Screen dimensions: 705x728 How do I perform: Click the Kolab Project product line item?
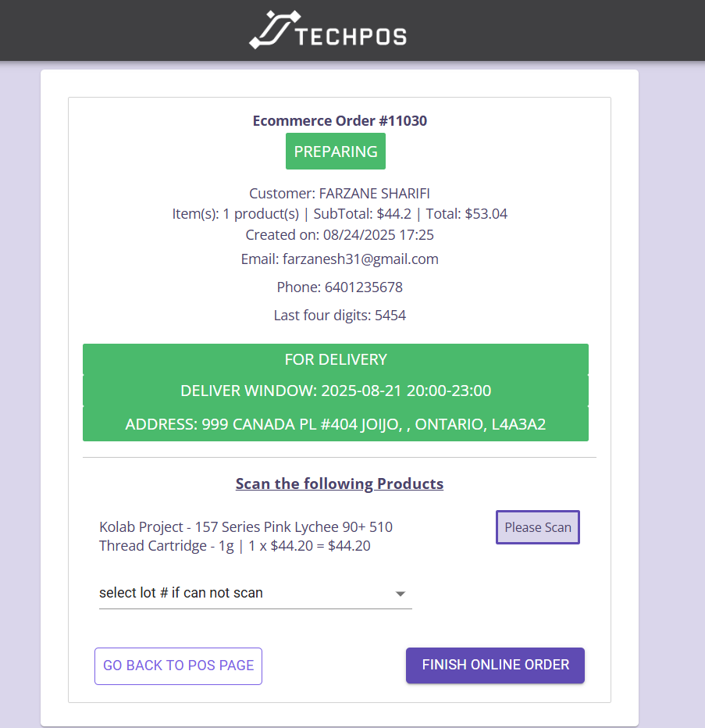click(246, 537)
